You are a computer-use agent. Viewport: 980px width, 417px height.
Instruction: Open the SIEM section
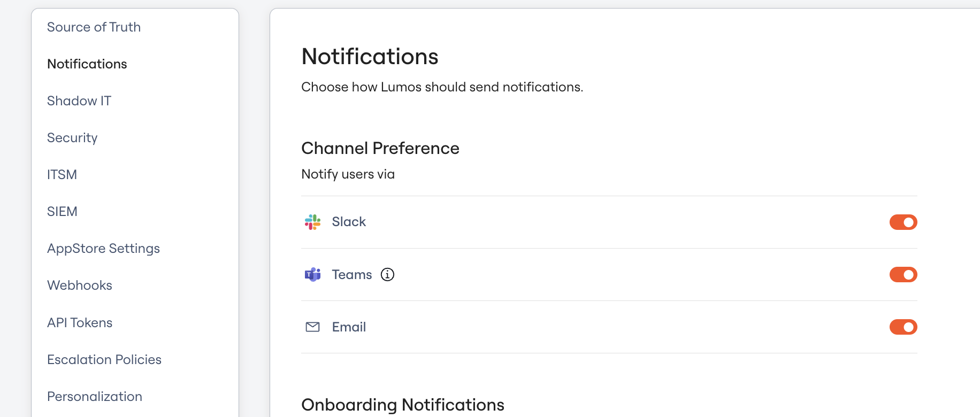point(62,211)
